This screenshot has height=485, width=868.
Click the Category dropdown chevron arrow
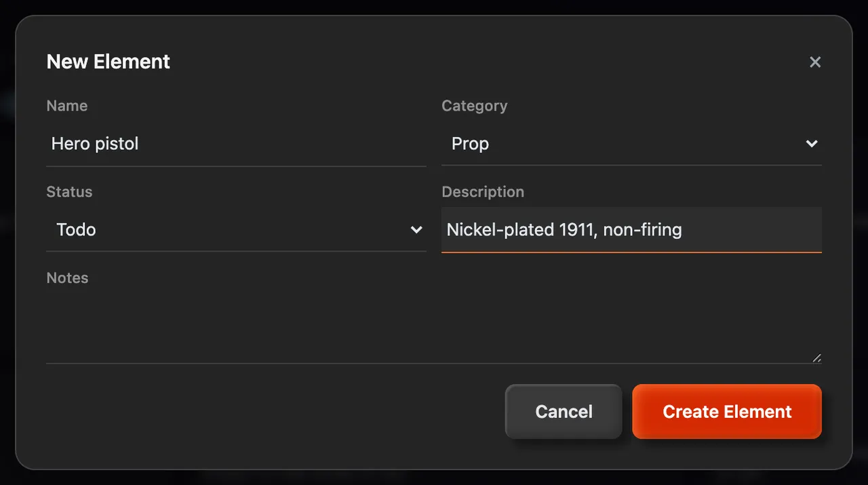tap(811, 144)
